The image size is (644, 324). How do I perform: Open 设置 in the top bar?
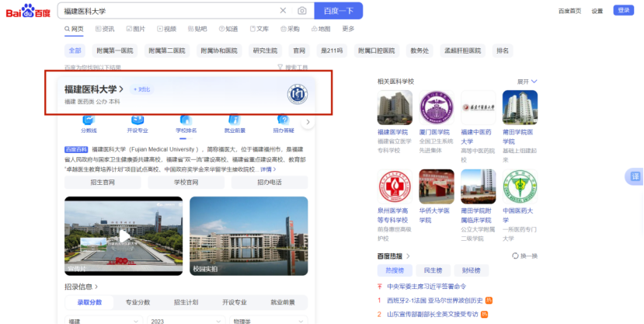point(597,11)
